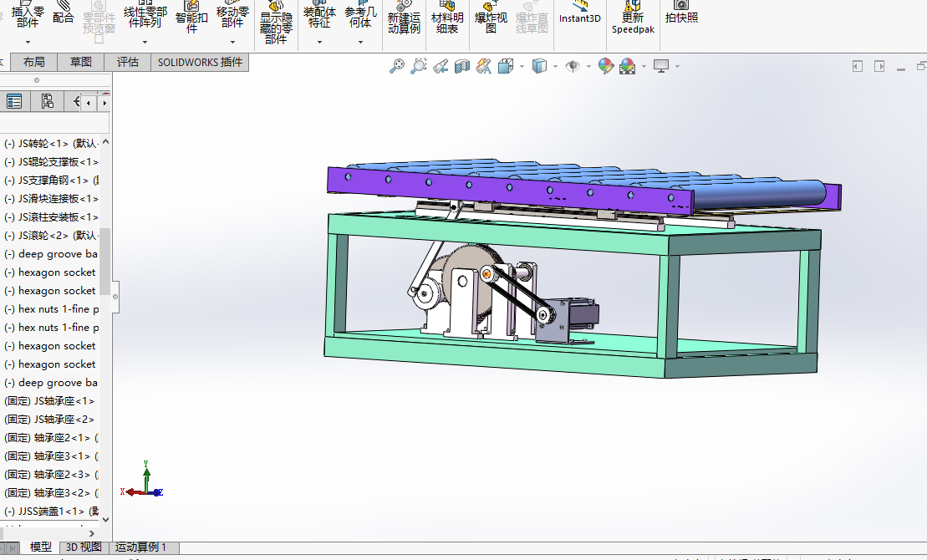Switch to the SOLIDWORKS 插件 tab

click(x=200, y=62)
